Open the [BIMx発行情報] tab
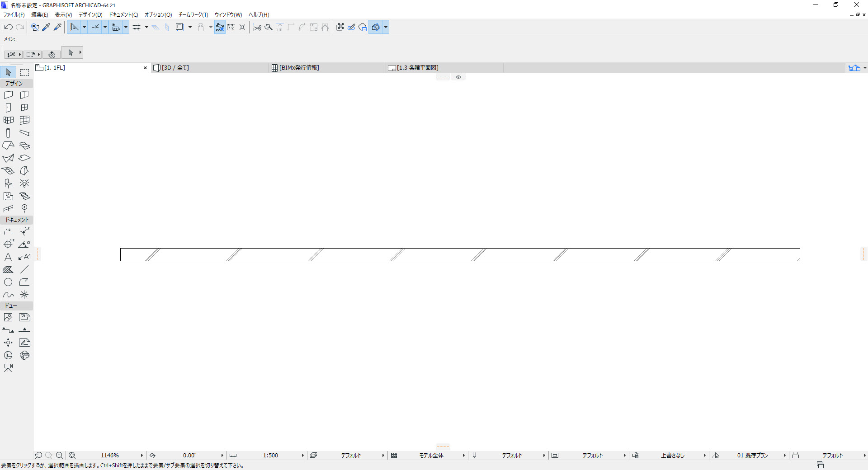This screenshot has height=470, width=868. click(328, 68)
